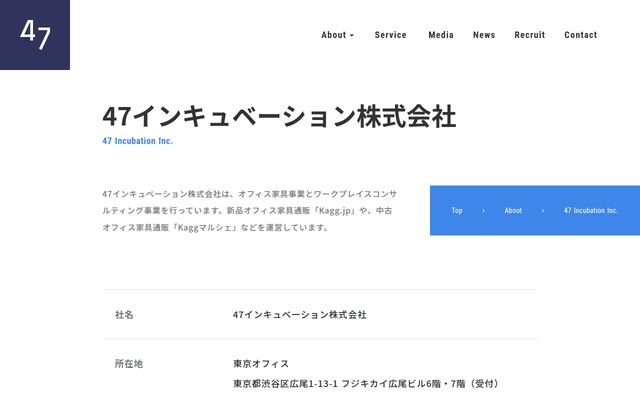The image size is (640, 400).
Task: Go to the Media page
Action: (x=441, y=35)
